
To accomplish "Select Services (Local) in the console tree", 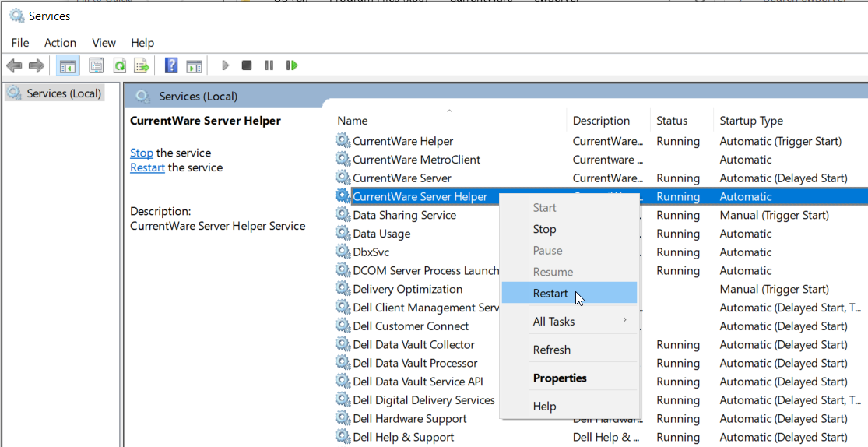I will tap(54, 93).
